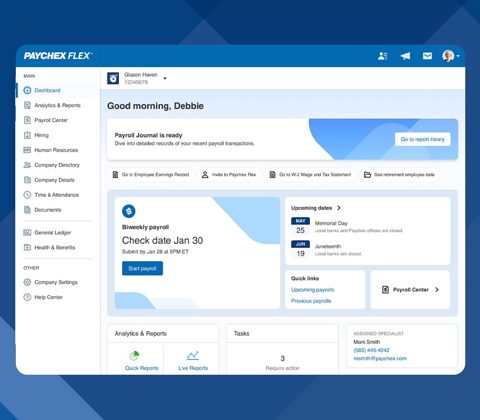Click Check date Jan 30 text
This screenshot has width=480, height=420.
[162, 240]
